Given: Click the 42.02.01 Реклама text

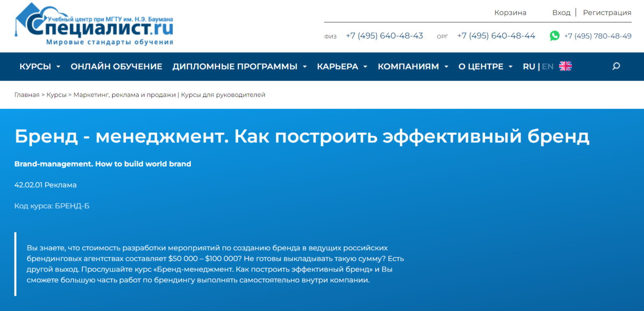Looking at the screenshot, I should [x=45, y=185].
